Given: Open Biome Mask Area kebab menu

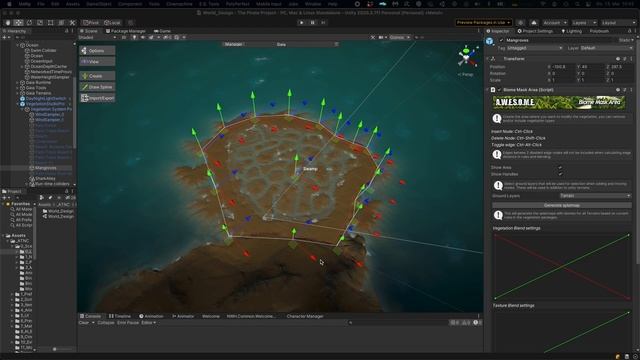Looking at the screenshot, I should click(x=631, y=90).
